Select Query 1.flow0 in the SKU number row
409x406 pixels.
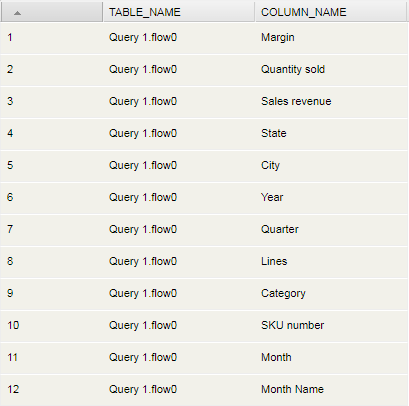coord(143,325)
